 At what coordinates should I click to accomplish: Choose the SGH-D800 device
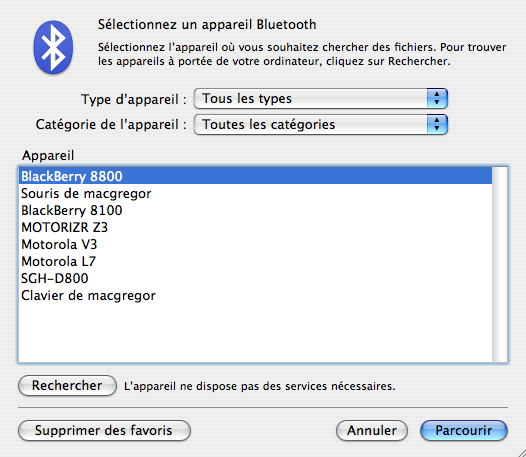255,278
